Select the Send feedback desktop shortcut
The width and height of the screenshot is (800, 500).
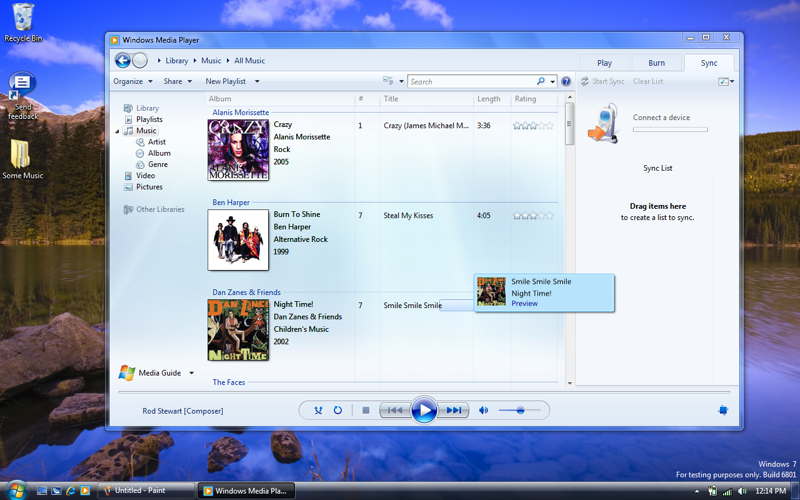[22, 96]
